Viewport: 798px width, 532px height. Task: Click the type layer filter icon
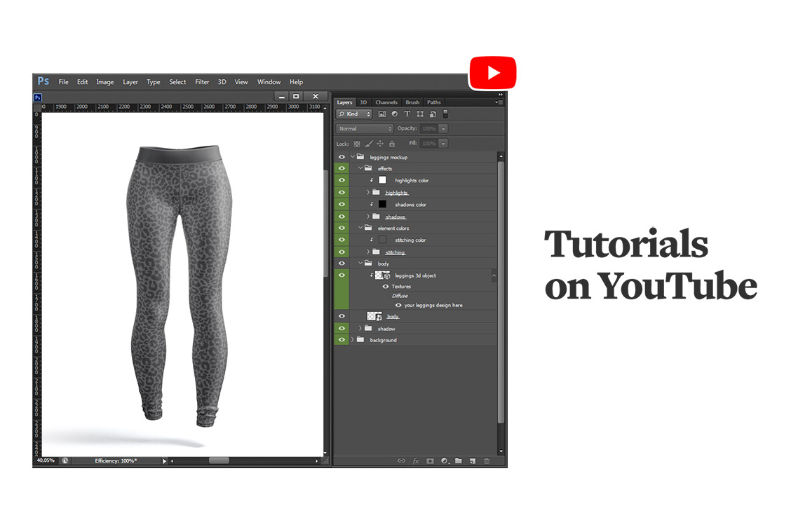407,114
